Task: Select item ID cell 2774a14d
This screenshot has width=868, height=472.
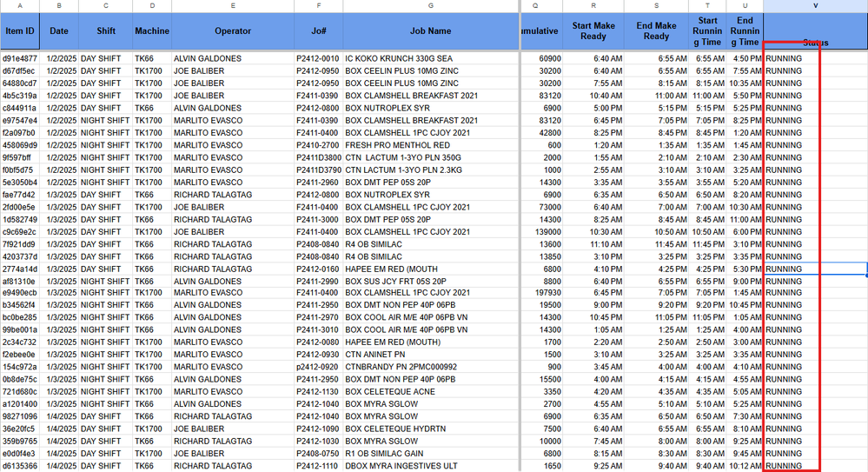Action: pyautogui.click(x=20, y=269)
